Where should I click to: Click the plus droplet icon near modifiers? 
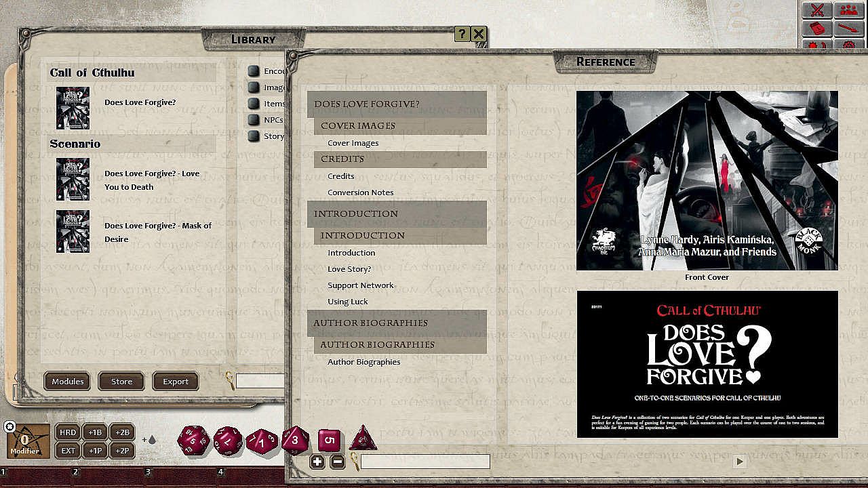point(149,440)
